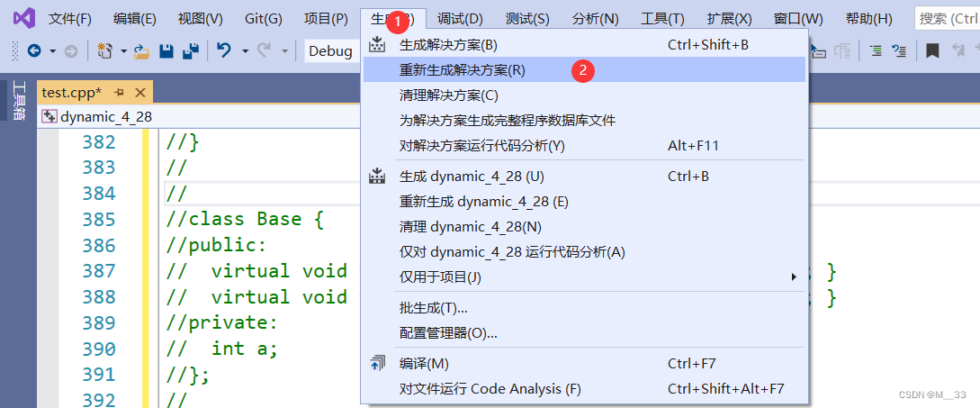
Task: Click line number 390 in gutter
Action: point(99,349)
